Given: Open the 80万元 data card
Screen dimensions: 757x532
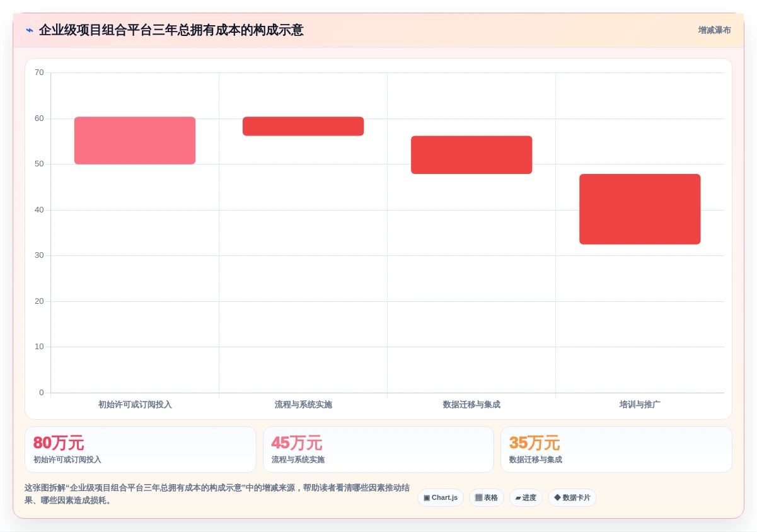Looking at the screenshot, I should pos(141,449).
